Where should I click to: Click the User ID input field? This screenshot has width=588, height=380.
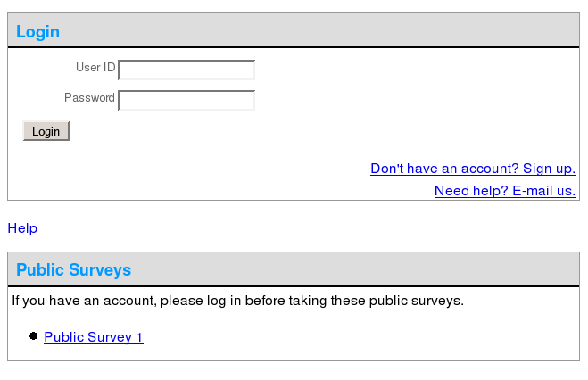coord(186,70)
